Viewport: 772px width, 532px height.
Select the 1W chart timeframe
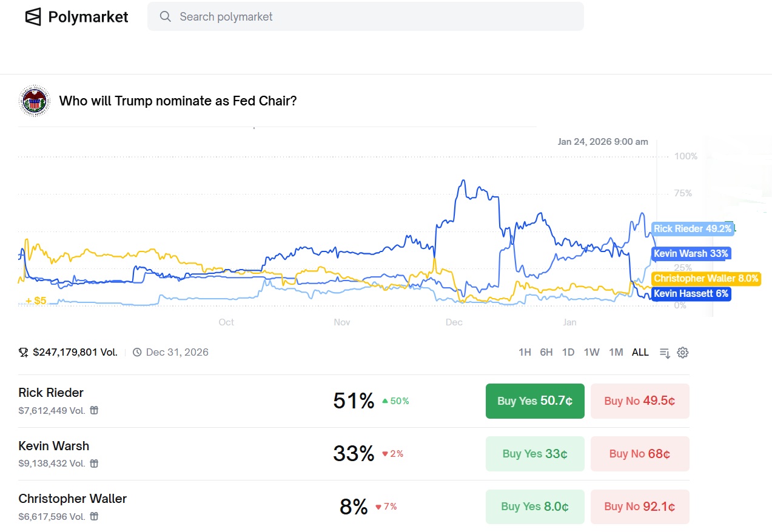[591, 353]
